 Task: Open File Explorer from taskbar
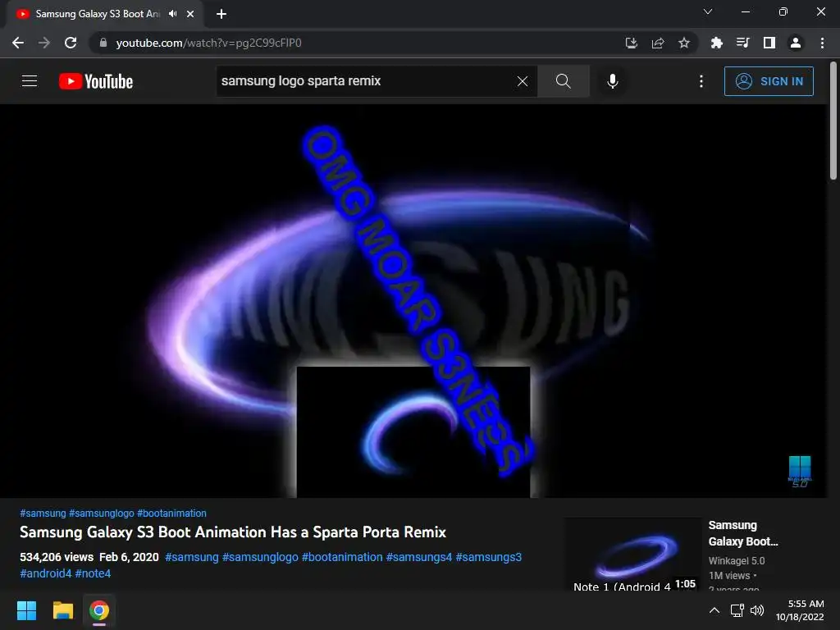click(x=62, y=610)
